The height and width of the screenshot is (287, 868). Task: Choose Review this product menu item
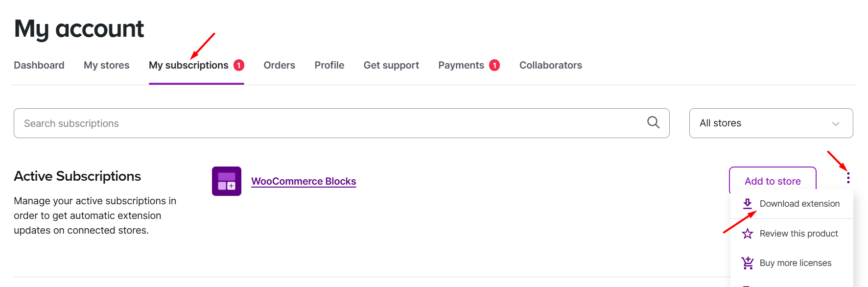click(x=792, y=234)
